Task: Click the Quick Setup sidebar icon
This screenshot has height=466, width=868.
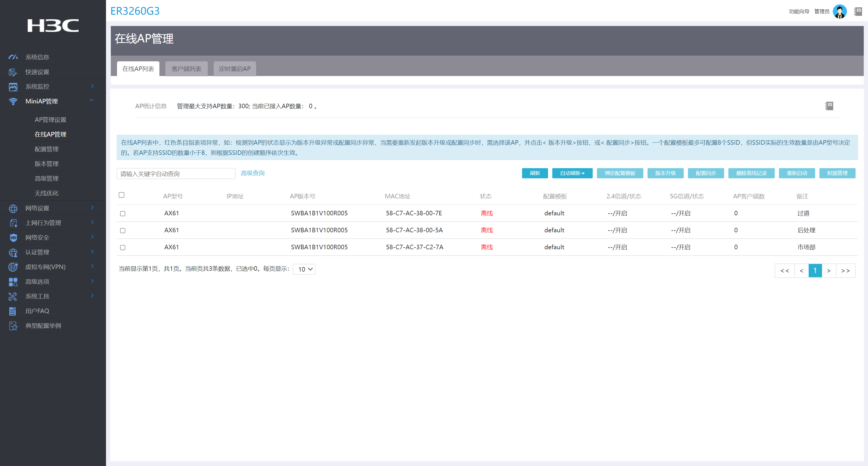Action: 13,72
